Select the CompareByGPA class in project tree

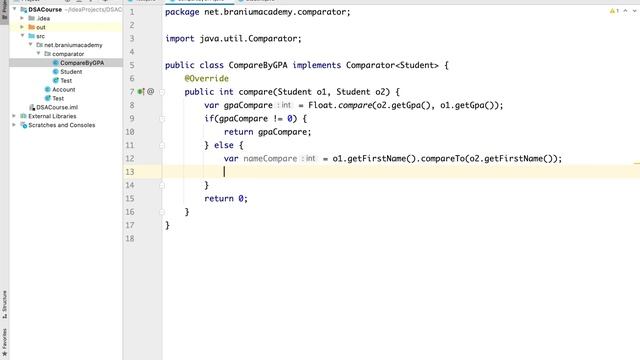click(82, 63)
